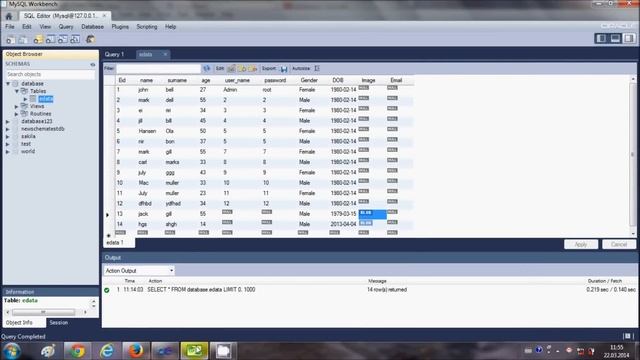Click the create new routine toolbar icon
Viewport: 640px width, 360px height.
pos(75,40)
